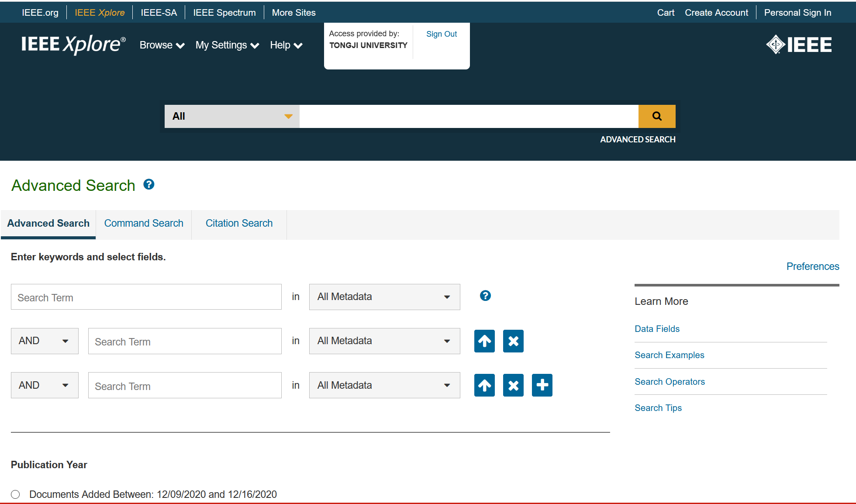Image resolution: width=856 pixels, height=504 pixels.
Task: Open Search Examples link
Action: click(x=669, y=355)
